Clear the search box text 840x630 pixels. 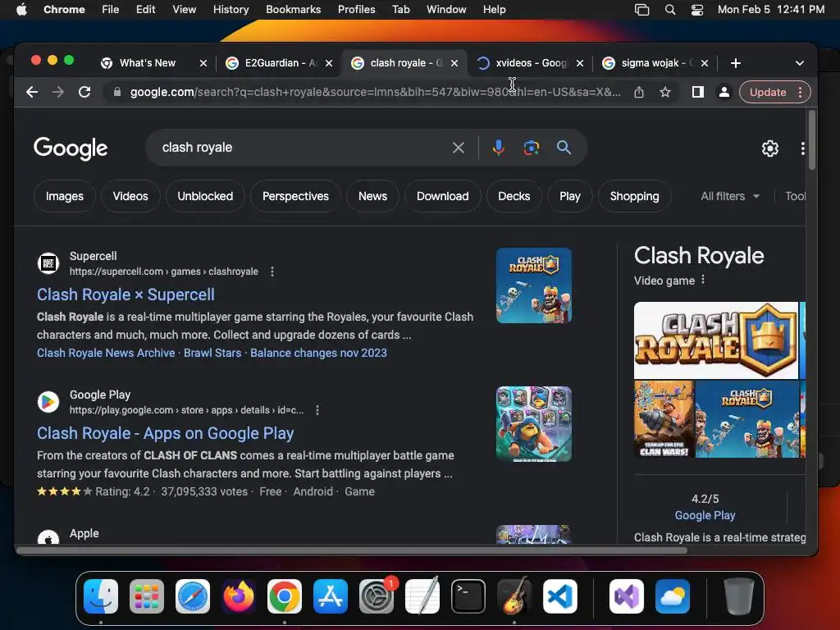pyautogui.click(x=458, y=148)
